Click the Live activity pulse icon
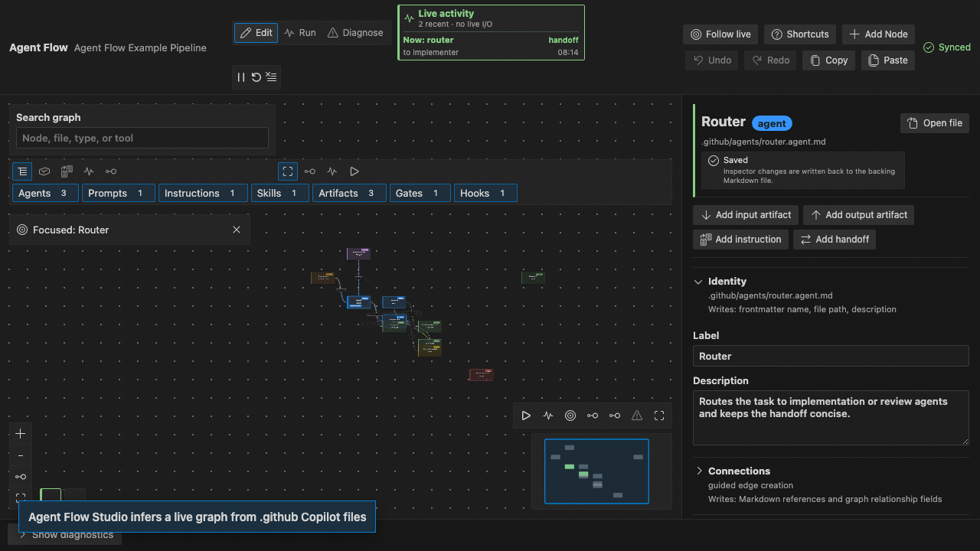The width and height of the screenshot is (980, 551). [x=409, y=18]
